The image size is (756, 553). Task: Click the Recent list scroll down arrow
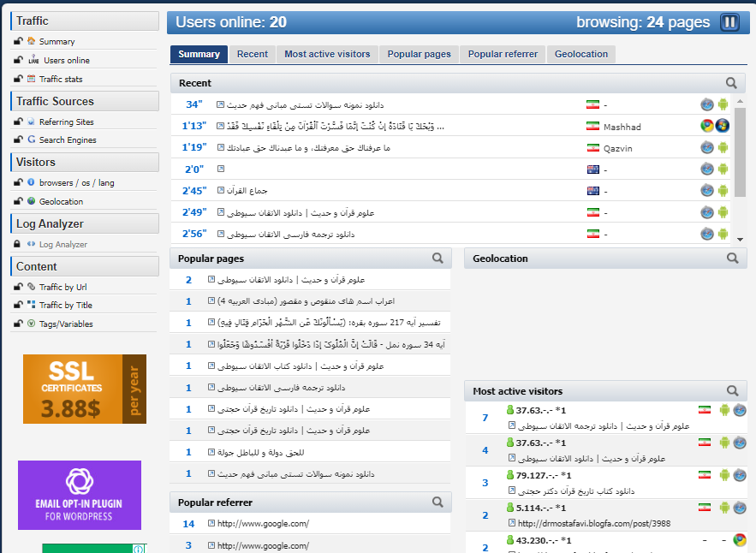740,239
